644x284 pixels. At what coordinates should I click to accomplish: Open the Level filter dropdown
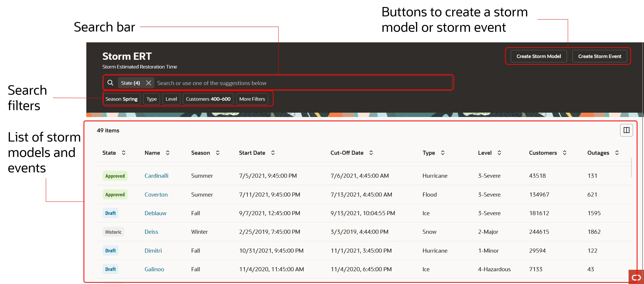coord(171,99)
